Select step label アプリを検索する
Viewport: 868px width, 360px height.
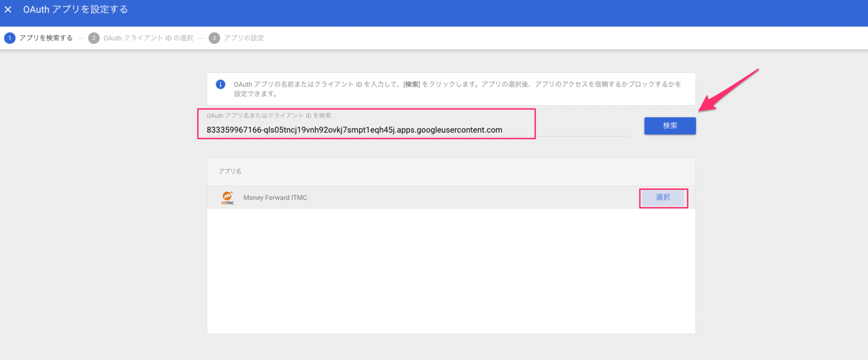[x=46, y=38]
